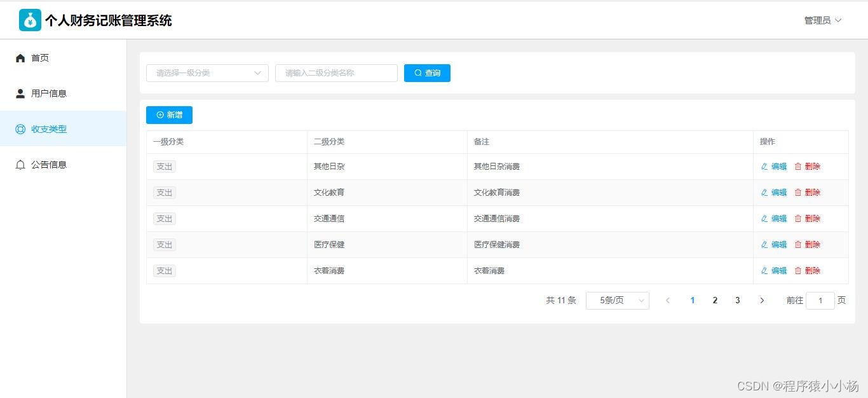Click the 支出 tag in 其他日杂 row

coord(165,167)
